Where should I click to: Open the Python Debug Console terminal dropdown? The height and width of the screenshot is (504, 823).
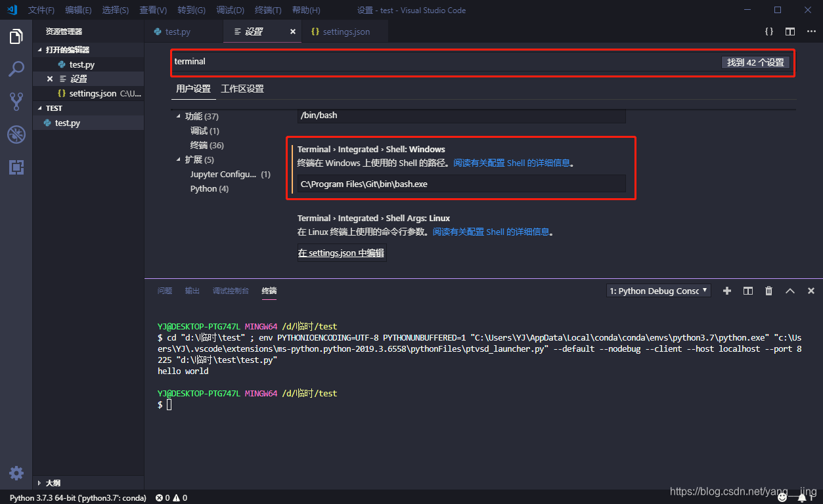pos(659,291)
